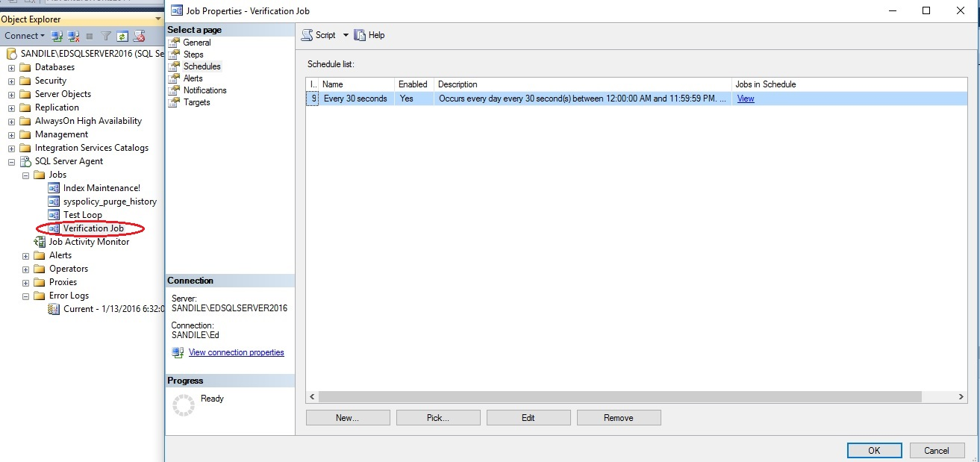Open the View link in Jobs in Schedule
The height and width of the screenshot is (462, 980).
tap(746, 99)
